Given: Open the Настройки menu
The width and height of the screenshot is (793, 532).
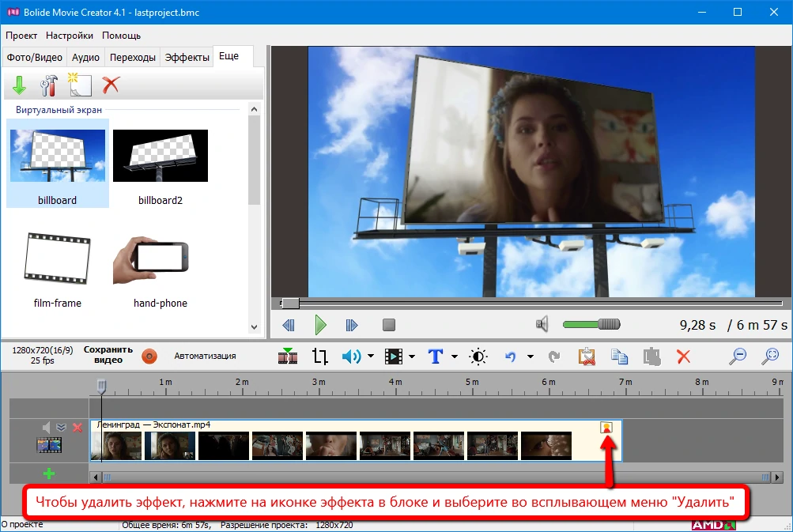Looking at the screenshot, I should 70,36.
